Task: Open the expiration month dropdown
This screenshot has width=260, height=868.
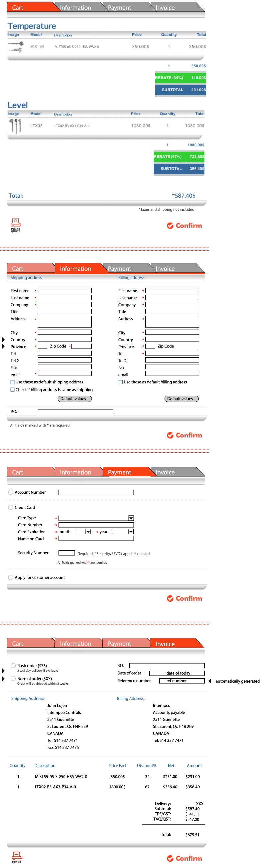Action: [88, 531]
